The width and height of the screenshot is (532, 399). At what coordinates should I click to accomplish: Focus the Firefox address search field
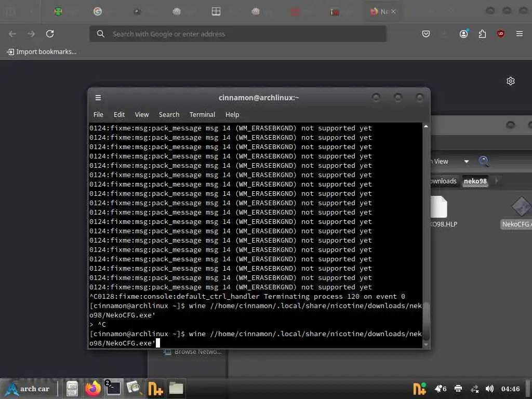[238, 34]
